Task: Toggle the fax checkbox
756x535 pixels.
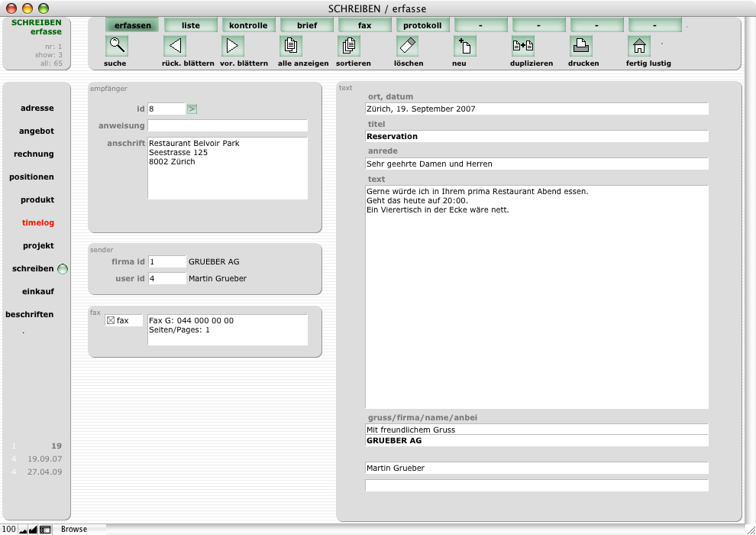Action: click(111, 321)
